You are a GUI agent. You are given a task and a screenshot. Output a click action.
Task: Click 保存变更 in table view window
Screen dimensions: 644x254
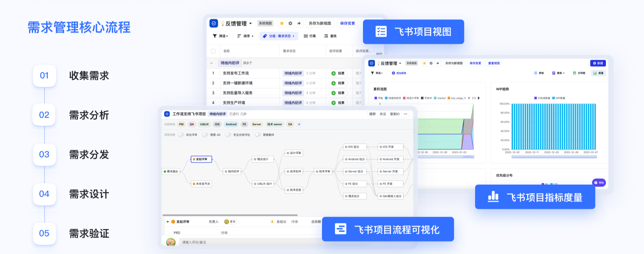[348, 23]
